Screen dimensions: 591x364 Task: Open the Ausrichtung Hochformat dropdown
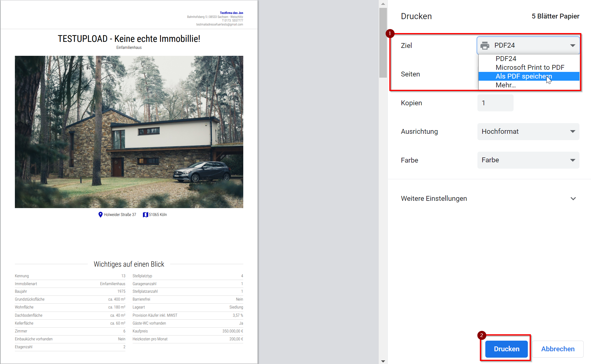click(528, 132)
